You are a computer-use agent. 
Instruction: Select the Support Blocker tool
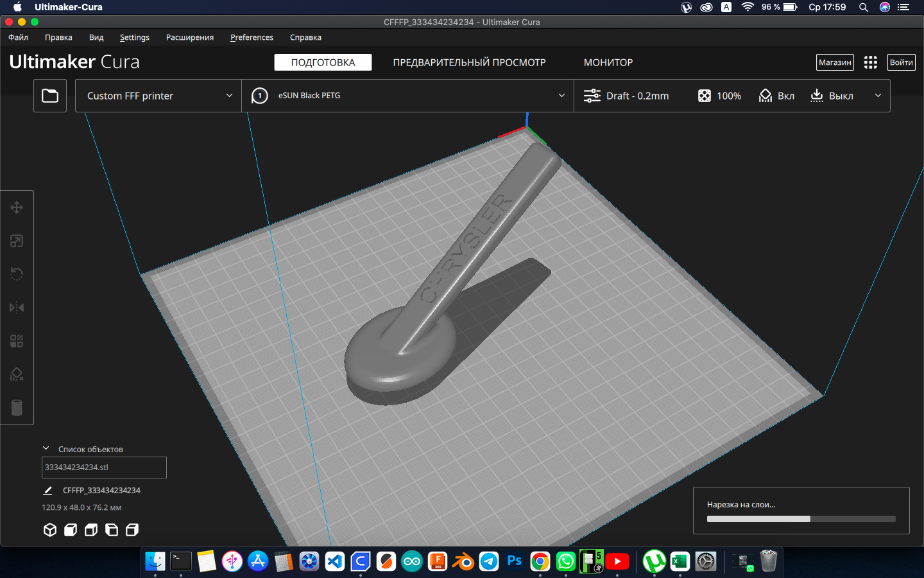[17, 374]
